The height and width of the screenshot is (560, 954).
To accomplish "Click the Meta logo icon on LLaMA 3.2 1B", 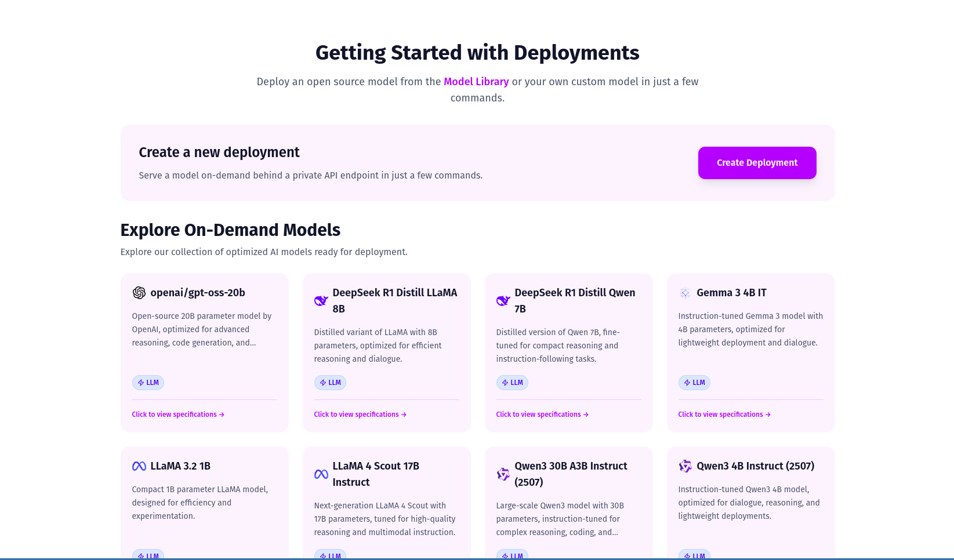I will tap(139, 466).
